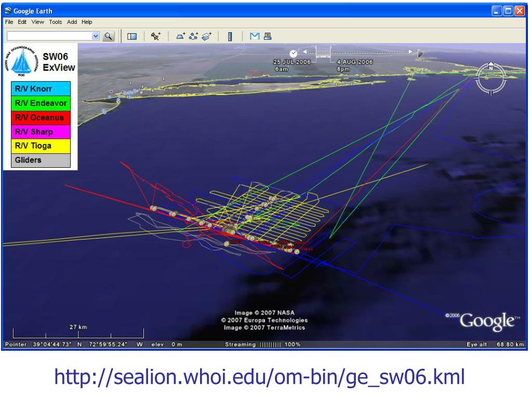Click the "Streaming 100%" status text
532x399 pixels.
tap(263, 344)
